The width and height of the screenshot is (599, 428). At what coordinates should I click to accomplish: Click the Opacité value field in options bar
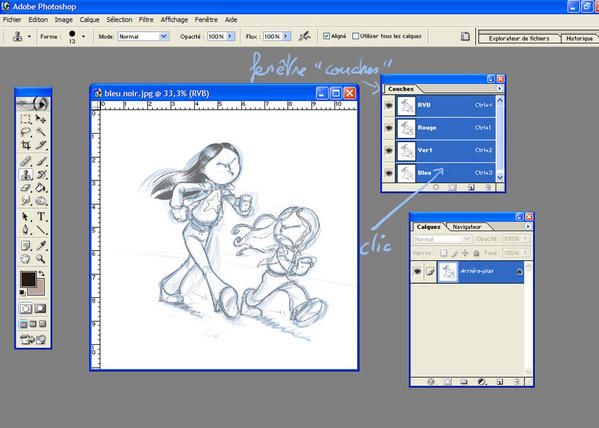(x=217, y=36)
